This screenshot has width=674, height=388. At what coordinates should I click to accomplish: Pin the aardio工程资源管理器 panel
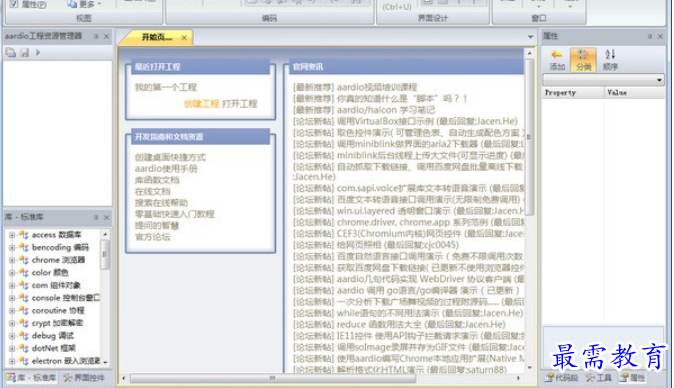point(96,37)
